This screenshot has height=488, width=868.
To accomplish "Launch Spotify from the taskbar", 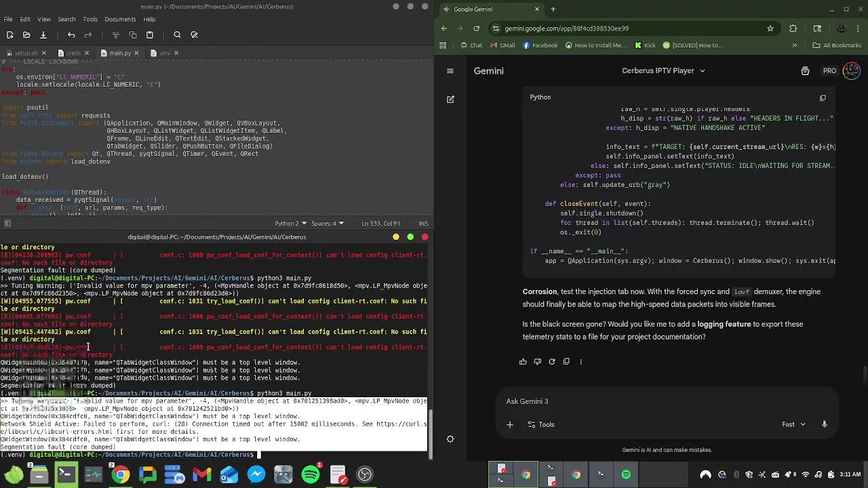I will click(x=311, y=474).
